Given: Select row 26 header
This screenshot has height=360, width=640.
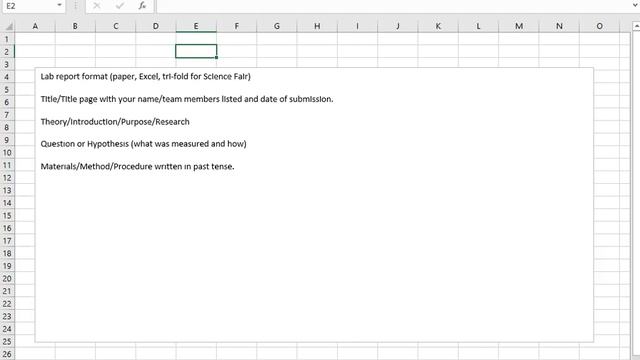Looking at the screenshot, I should (7, 354).
